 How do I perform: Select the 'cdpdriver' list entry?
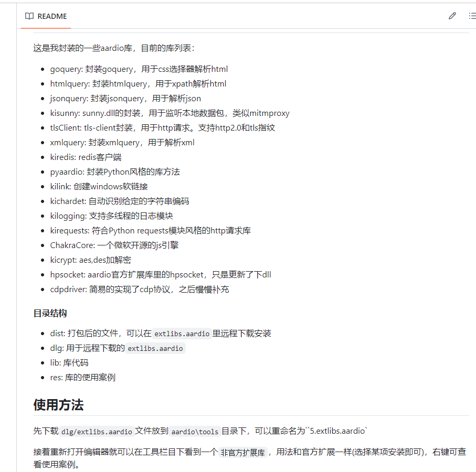(x=140, y=289)
